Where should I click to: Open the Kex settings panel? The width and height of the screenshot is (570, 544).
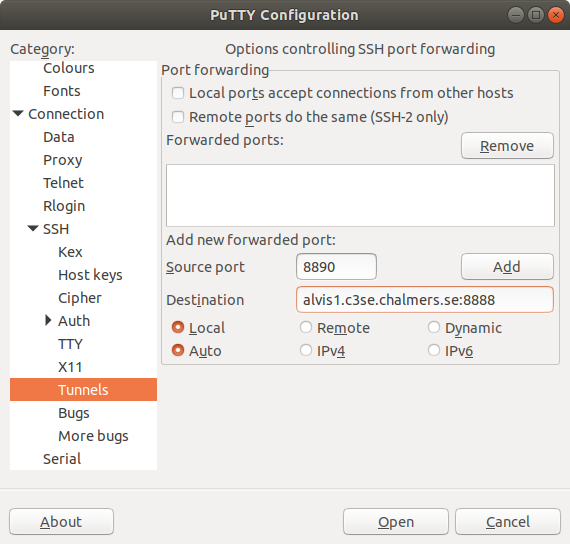[70, 252]
